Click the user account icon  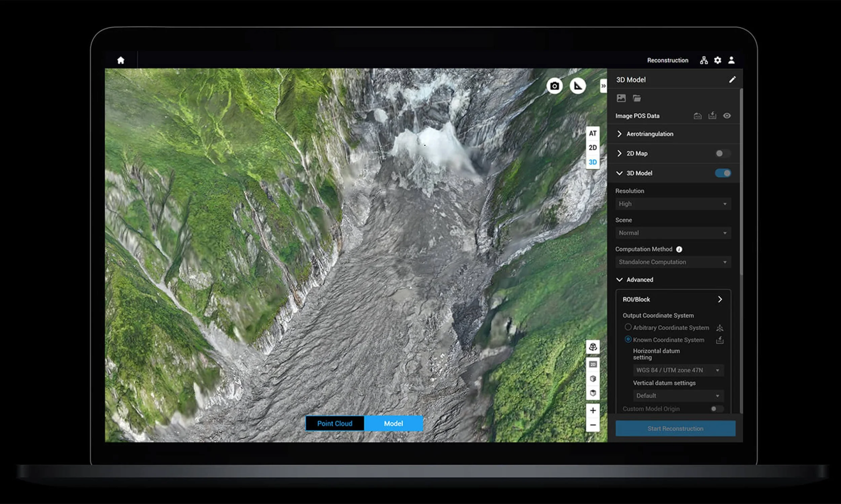coord(731,60)
